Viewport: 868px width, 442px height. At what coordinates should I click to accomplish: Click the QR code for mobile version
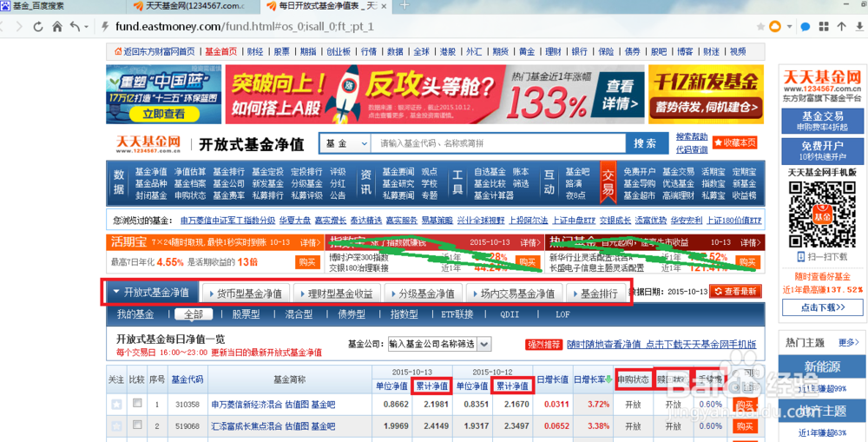[x=821, y=214]
